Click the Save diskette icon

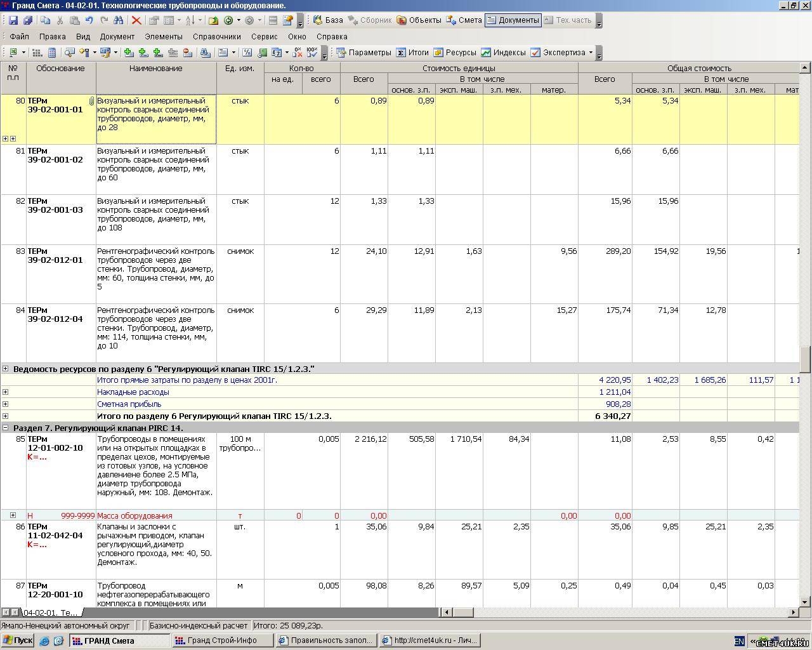13,20
